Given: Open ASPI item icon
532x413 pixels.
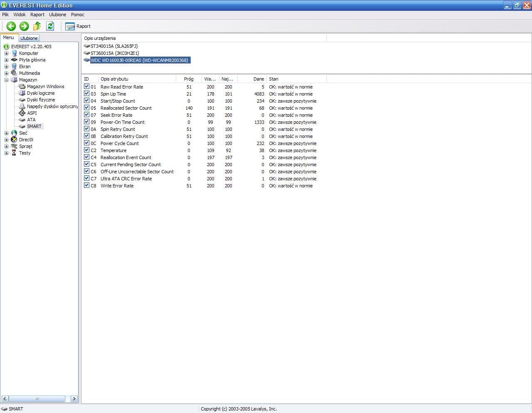Looking at the screenshot, I should coord(22,113).
